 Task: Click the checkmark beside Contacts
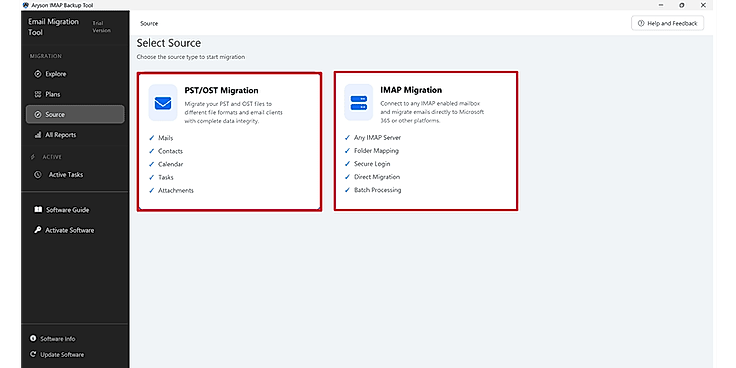(x=152, y=151)
